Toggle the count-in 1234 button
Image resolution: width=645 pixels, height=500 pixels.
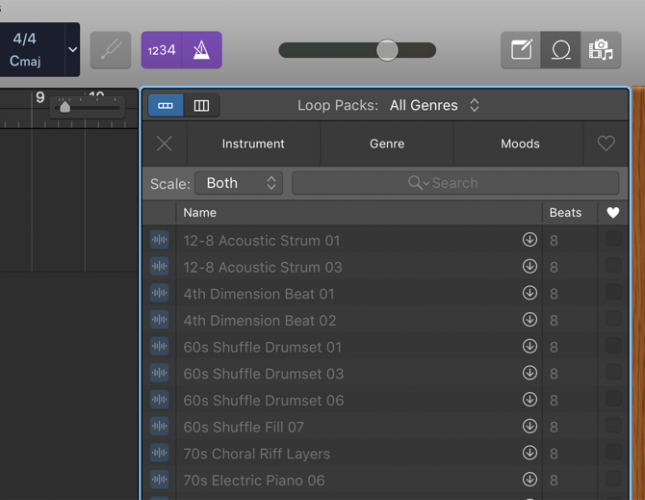[161, 50]
